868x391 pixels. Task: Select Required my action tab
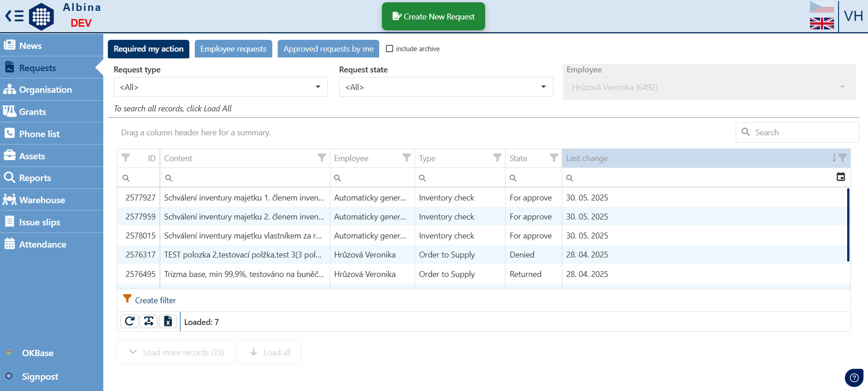tap(149, 49)
